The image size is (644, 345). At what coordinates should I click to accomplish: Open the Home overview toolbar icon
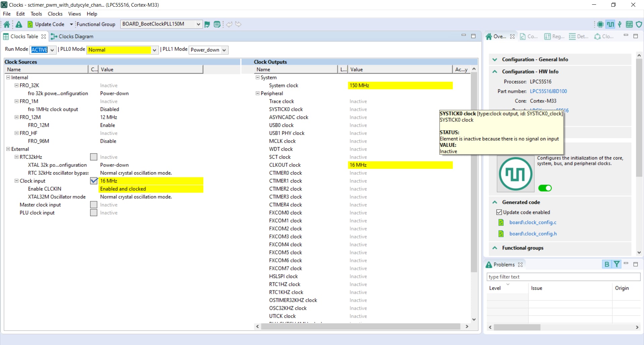[x=7, y=24]
